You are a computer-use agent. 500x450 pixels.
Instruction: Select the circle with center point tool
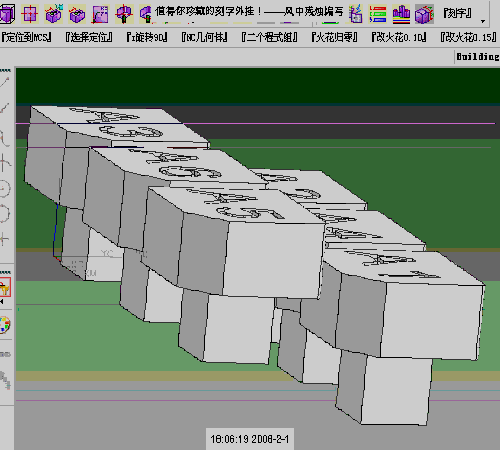[x=5, y=189]
